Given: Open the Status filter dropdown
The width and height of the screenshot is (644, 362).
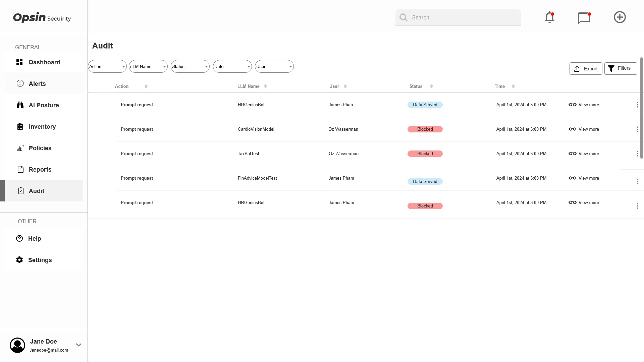Looking at the screenshot, I should tap(190, 66).
